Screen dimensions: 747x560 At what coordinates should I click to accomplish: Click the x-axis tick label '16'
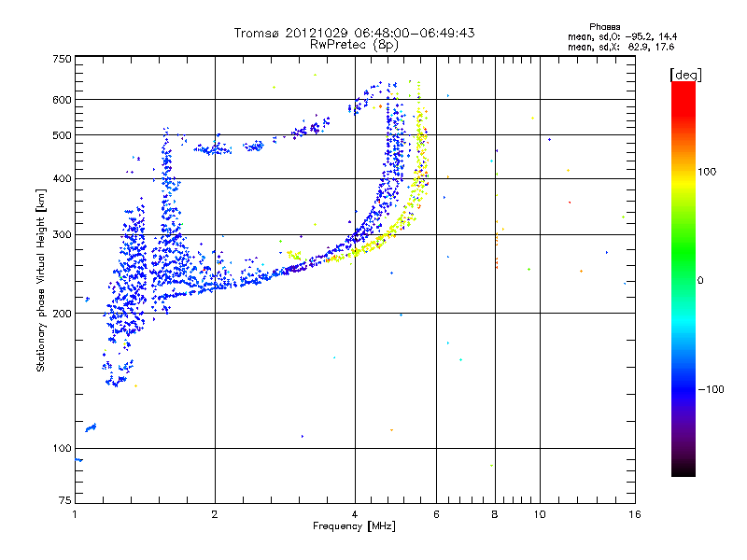(x=635, y=514)
